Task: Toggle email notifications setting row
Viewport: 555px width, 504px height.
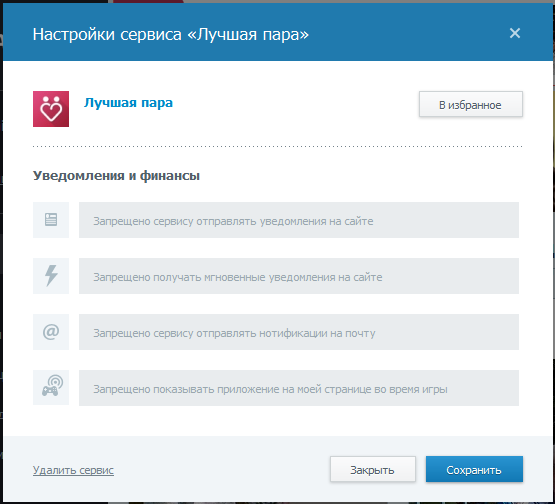Action: pos(299,332)
